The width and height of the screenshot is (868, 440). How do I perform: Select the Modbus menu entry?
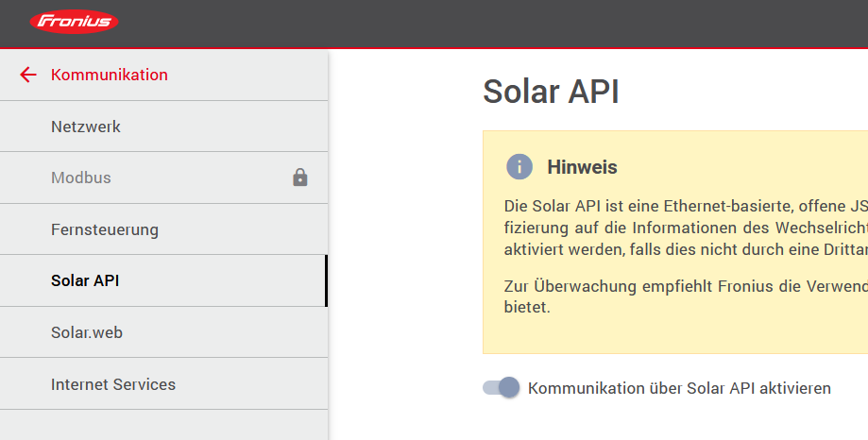tap(81, 178)
